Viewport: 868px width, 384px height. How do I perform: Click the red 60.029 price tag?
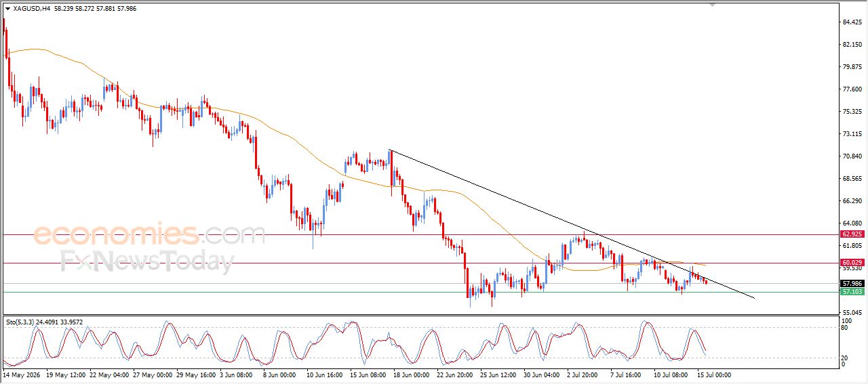coord(852,263)
